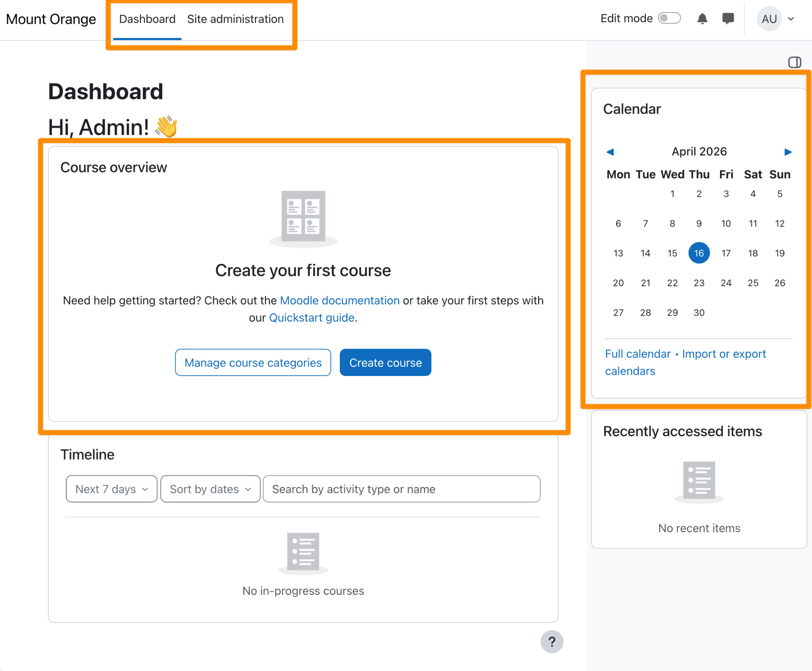Viewport: 812px width, 671px height.
Task: Click the help question mark button
Action: pyautogui.click(x=552, y=641)
